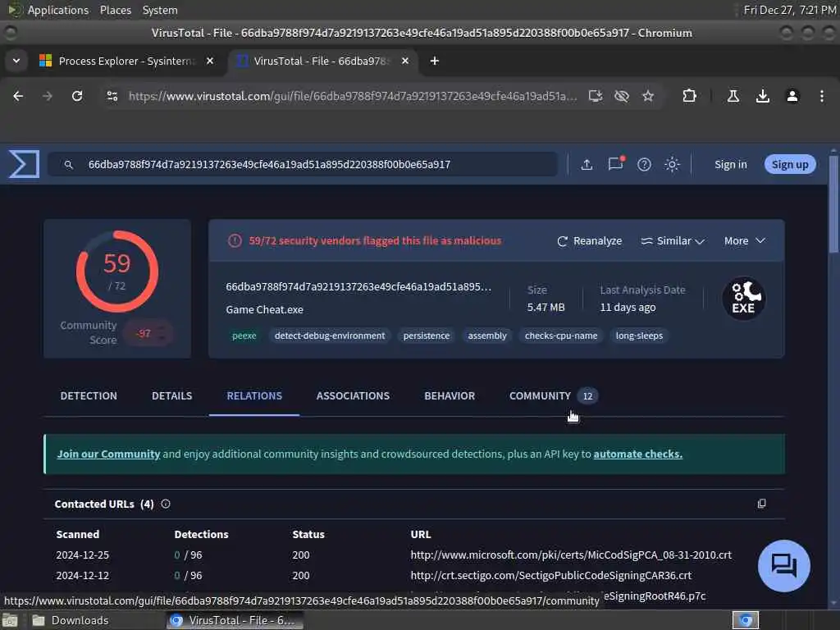Open a new browser tab

coord(435,61)
